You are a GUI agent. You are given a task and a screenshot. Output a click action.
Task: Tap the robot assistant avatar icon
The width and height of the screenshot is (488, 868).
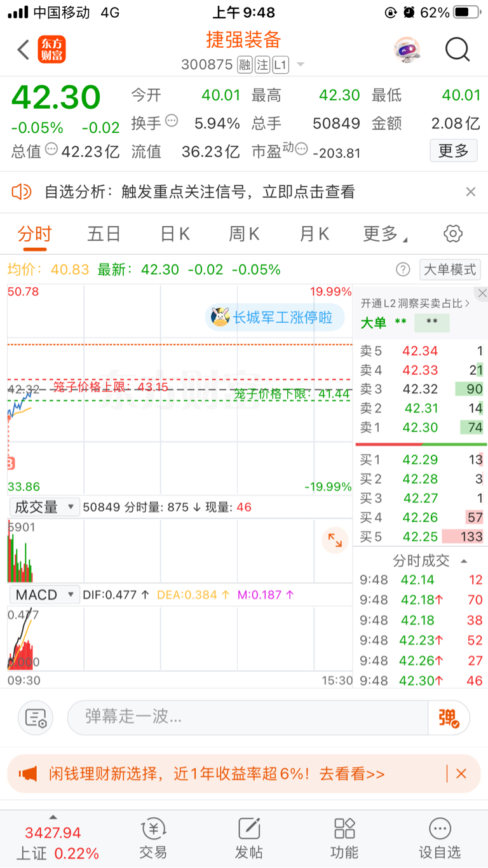[x=407, y=50]
